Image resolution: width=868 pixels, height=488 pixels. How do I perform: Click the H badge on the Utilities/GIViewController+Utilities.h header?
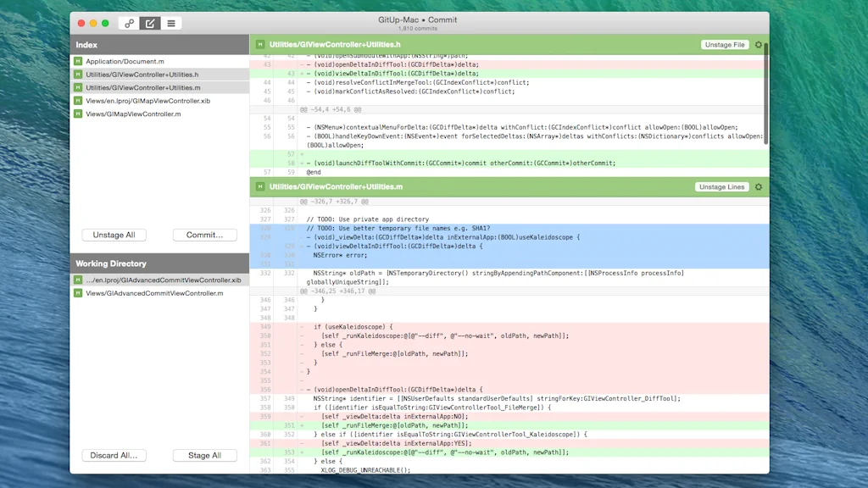pyautogui.click(x=259, y=45)
